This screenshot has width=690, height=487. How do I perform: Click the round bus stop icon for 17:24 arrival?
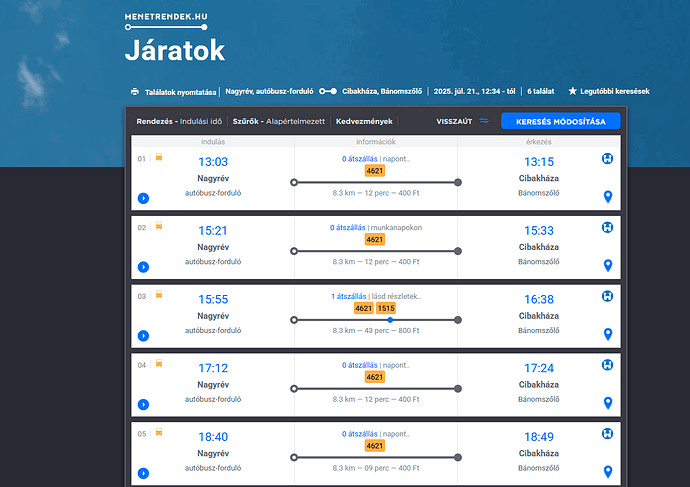[x=607, y=365]
